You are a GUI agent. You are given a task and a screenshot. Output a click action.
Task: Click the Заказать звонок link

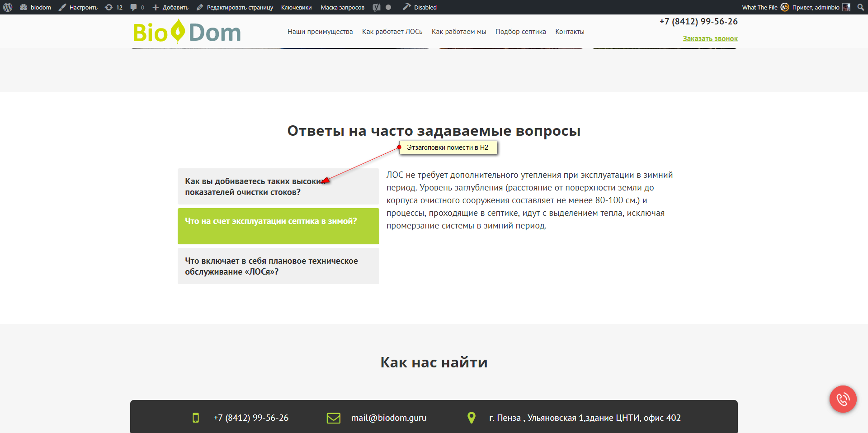click(710, 39)
